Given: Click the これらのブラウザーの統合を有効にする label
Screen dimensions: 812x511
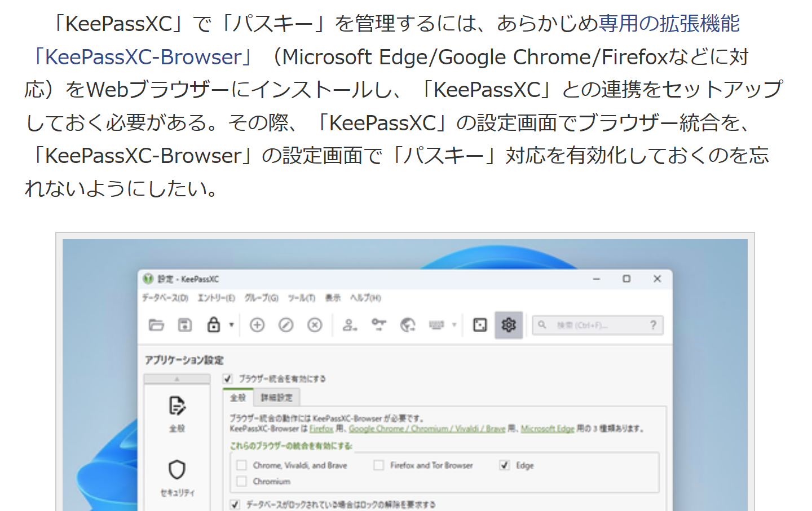Looking at the screenshot, I should click(x=291, y=446).
